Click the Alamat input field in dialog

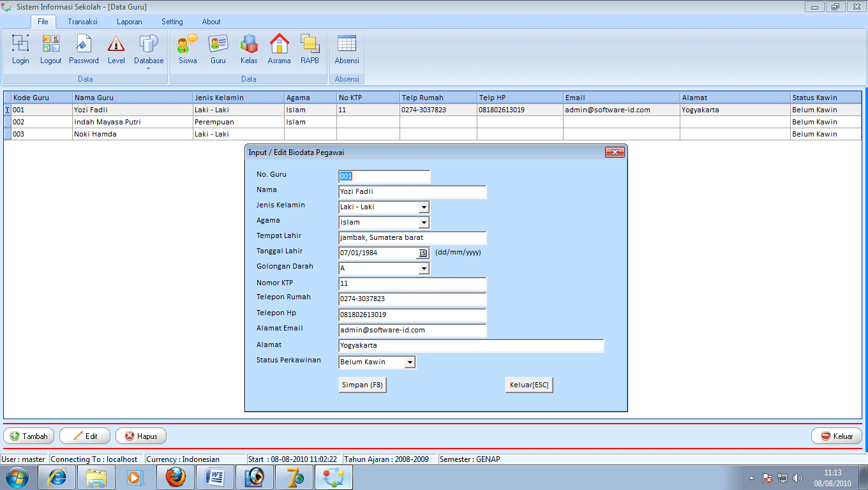point(471,346)
